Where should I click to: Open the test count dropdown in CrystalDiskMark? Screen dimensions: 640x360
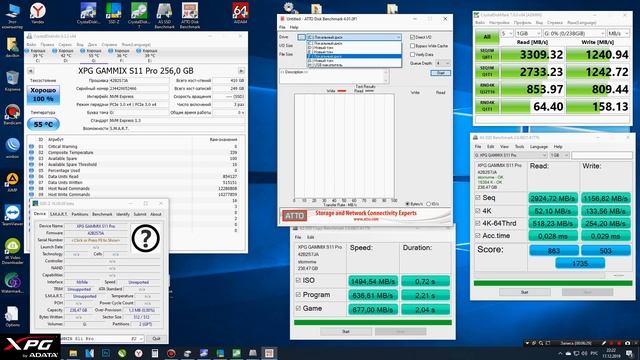click(x=507, y=33)
